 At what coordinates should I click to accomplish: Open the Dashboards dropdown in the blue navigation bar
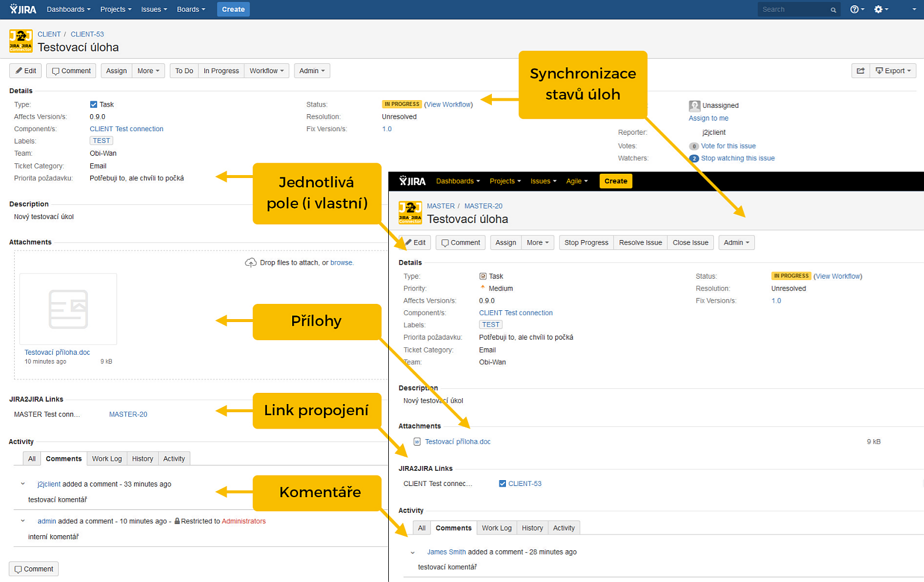69,9
